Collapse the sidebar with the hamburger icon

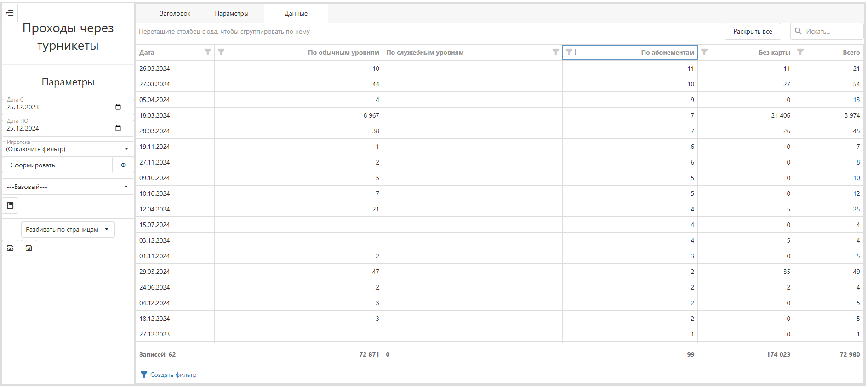10,13
